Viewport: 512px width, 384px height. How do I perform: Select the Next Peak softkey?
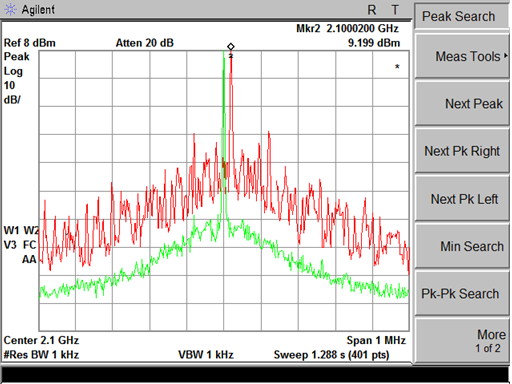[462, 104]
